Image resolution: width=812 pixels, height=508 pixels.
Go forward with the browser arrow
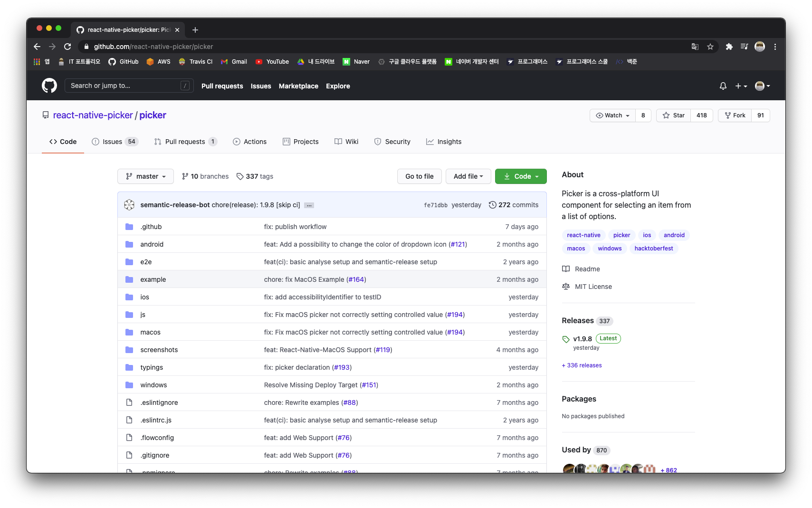(52, 47)
